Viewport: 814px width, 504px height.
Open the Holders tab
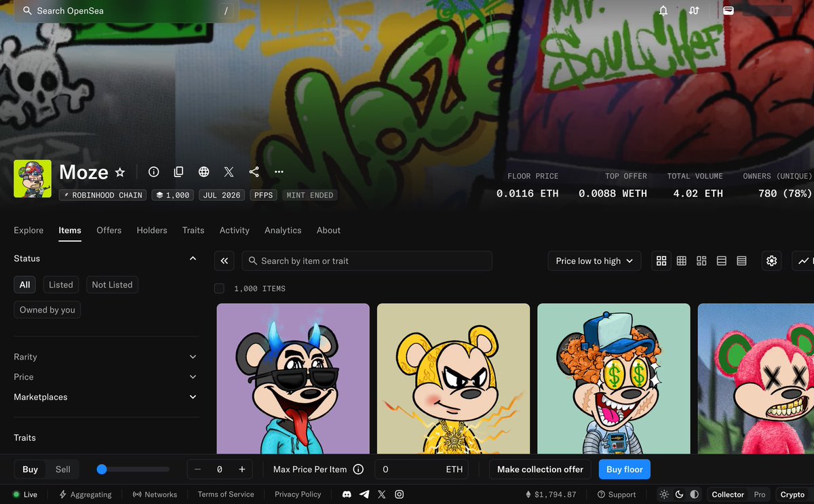[152, 230]
